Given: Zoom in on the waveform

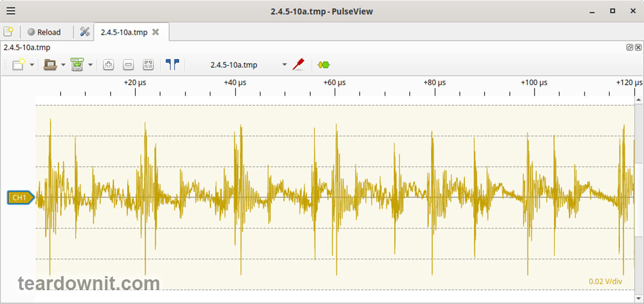Looking at the screenshot, I should pos(108,64).
